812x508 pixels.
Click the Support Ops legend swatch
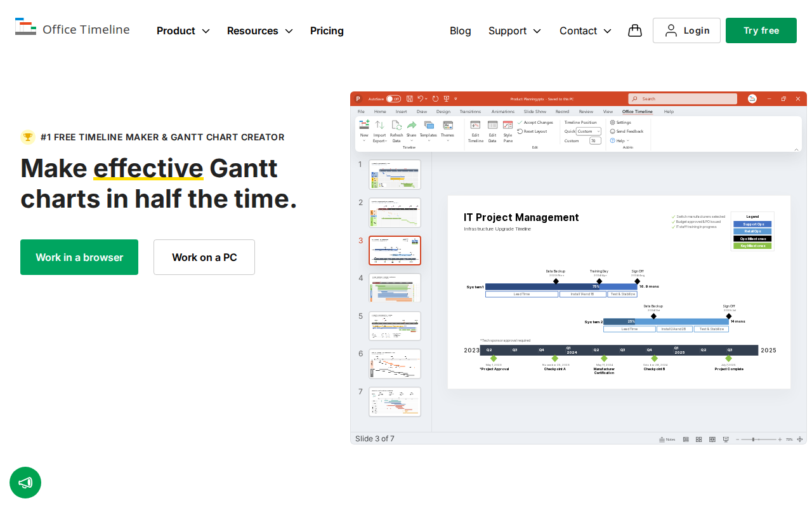coord(752,224)
